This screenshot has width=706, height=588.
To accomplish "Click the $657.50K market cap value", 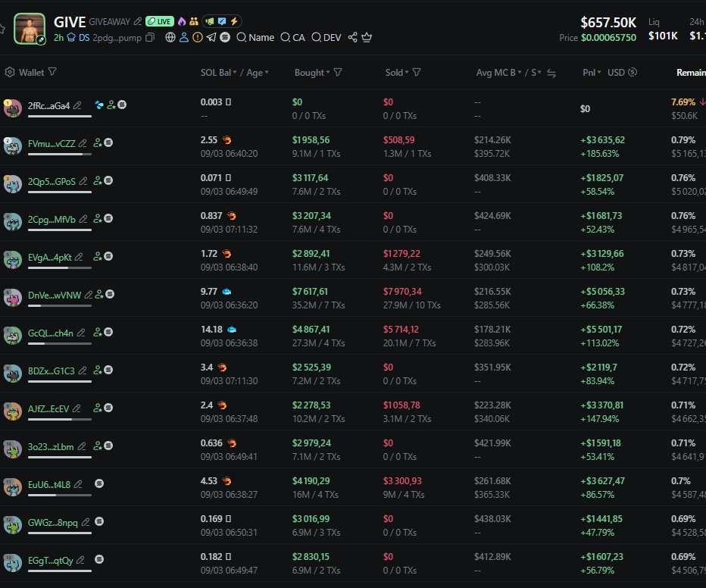I will [x=608, y=22].
